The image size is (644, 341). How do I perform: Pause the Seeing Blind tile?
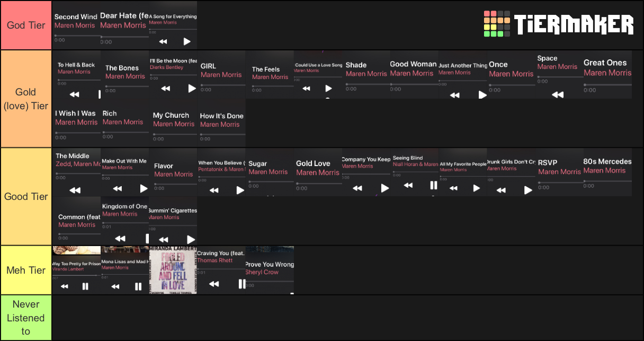click(x=433, y=185)
